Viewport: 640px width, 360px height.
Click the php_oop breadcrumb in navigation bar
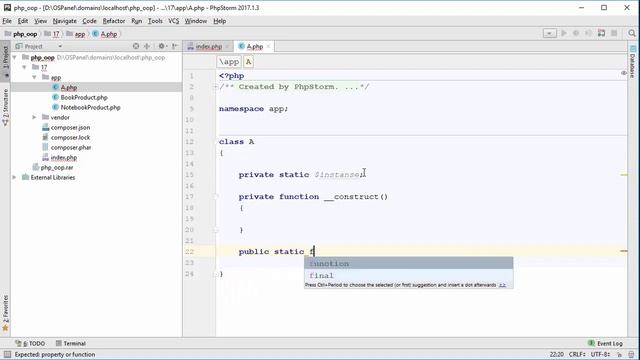[x=21, y=34]
